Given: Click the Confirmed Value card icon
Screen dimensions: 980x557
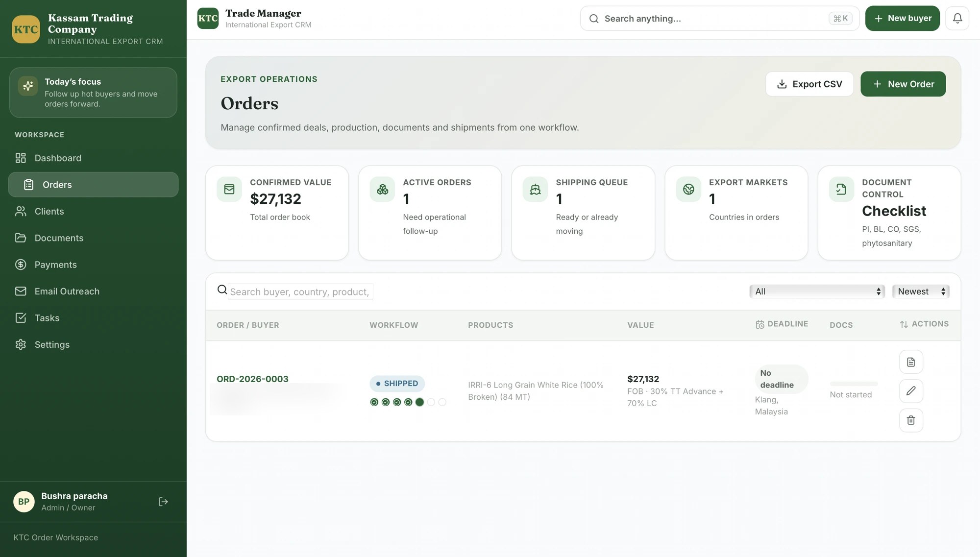Looking at the screenshot, I should click(x=229, y=189).
